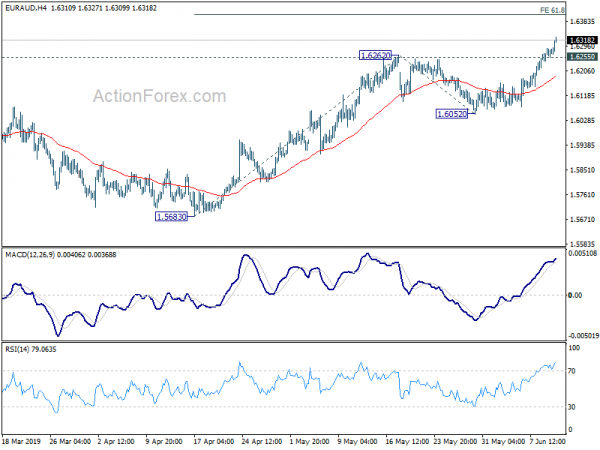
Task: Click the 1.60285 price axis value
Action: tap(582, 121)
